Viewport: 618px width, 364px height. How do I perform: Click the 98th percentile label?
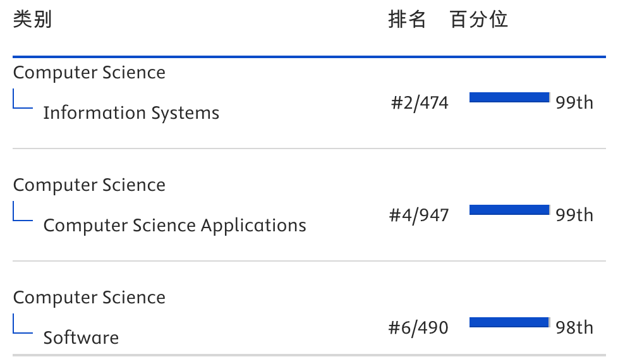[574, 327]
